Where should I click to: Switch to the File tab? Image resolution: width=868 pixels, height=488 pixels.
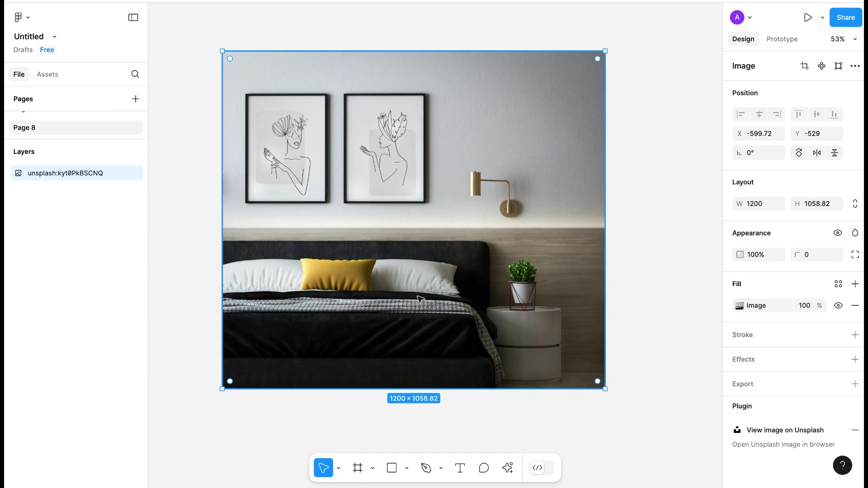pyautogui.click(x=19, y=74)
